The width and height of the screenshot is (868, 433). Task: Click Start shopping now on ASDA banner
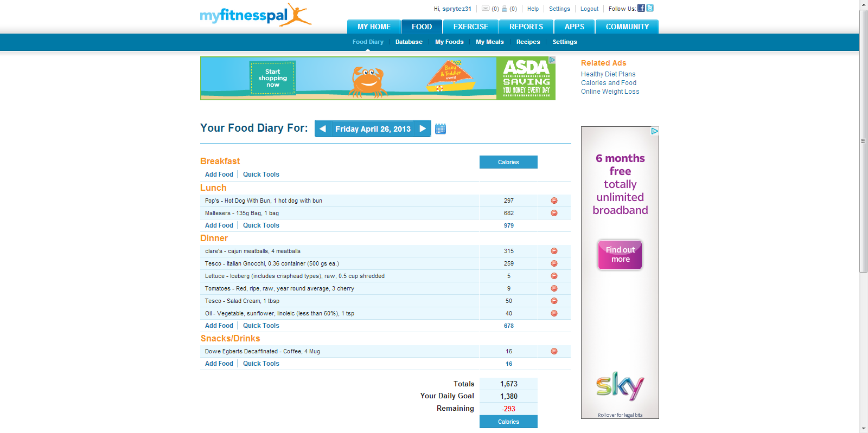(273, 78)
